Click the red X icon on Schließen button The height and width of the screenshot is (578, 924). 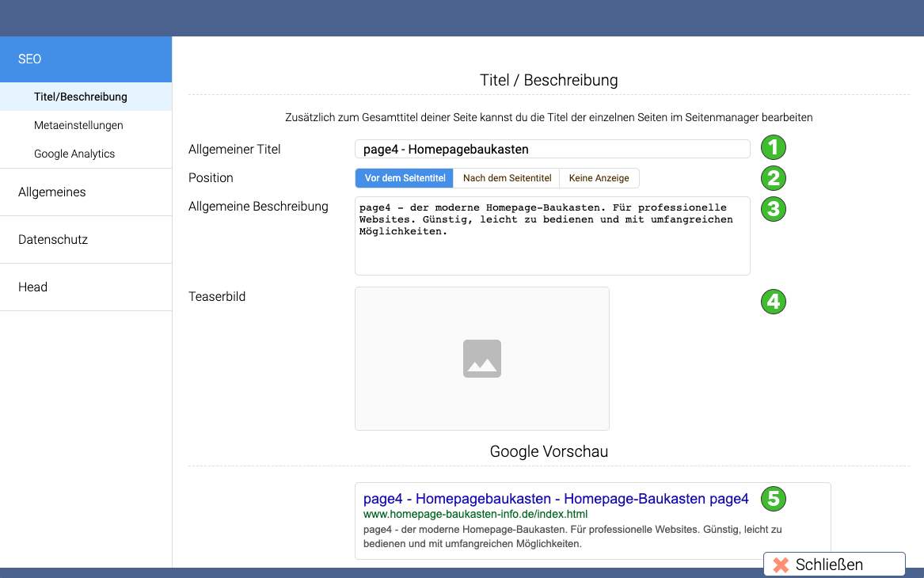pos(780,565)
